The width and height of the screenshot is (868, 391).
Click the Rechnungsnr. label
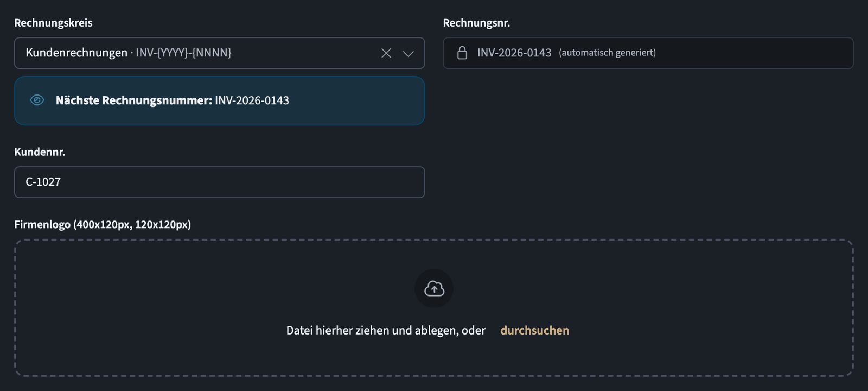point(476,23)
